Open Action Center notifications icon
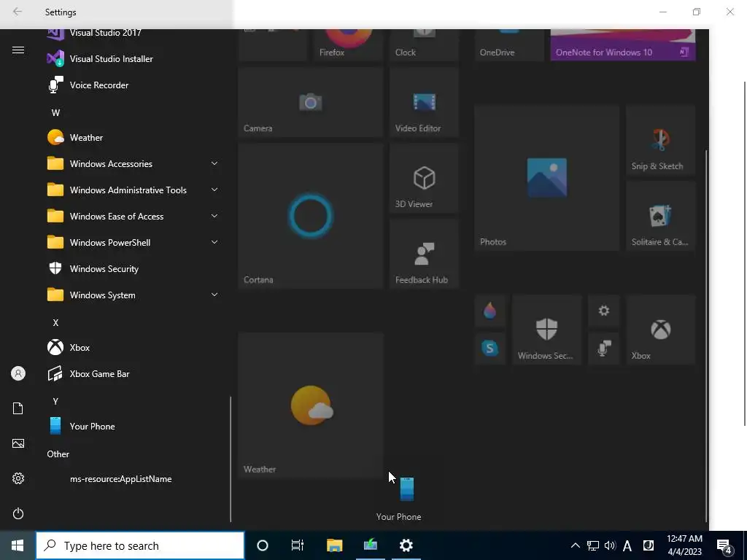The image size is (747, 560). click(724, 545)
